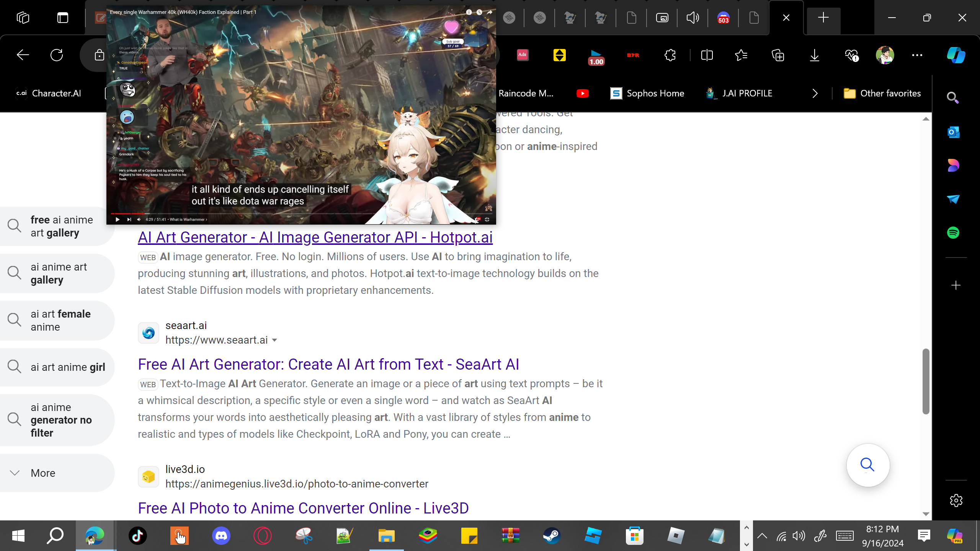Toggle split screen view

click(707, 55)
